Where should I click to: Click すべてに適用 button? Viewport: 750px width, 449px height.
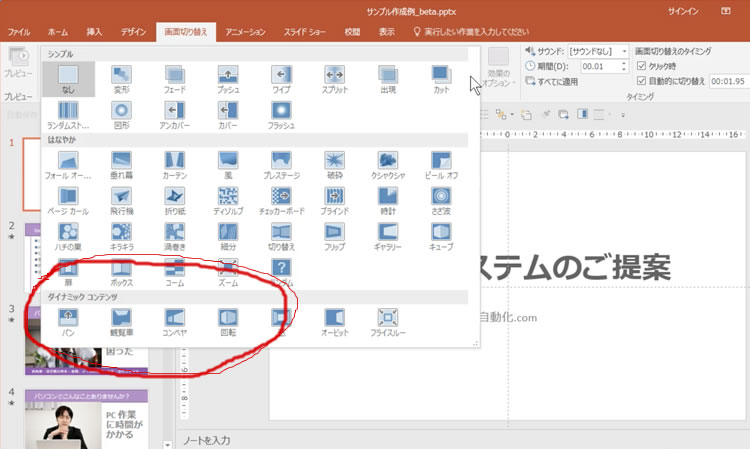pyautogui.click(x=551, y=81)
